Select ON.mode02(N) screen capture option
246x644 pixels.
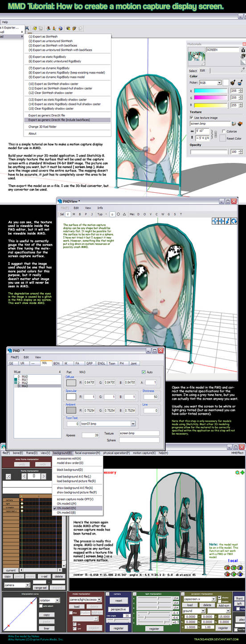coord(77,508)
